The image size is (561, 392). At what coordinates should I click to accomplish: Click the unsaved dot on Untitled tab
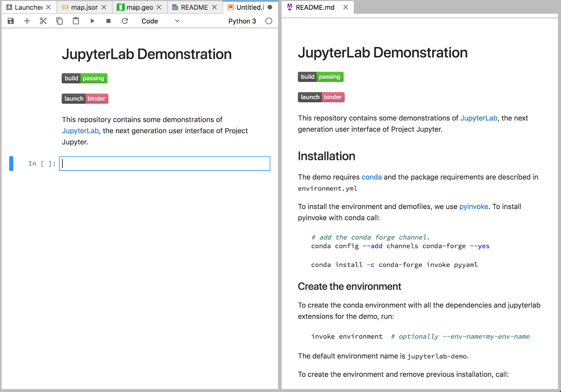270,7
